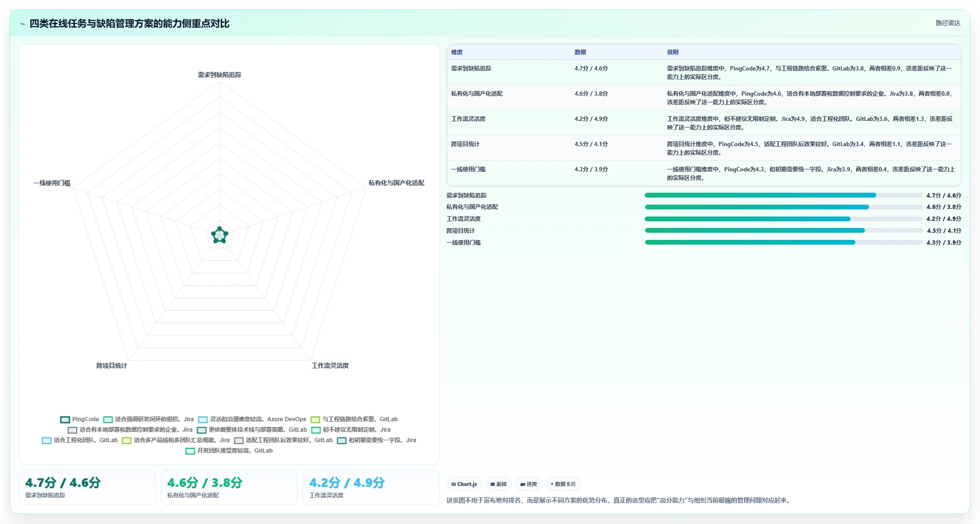This screenshot has width=980, height=524.
Task: Click the 路径雷达 label in the header
Action: point(948,23)
